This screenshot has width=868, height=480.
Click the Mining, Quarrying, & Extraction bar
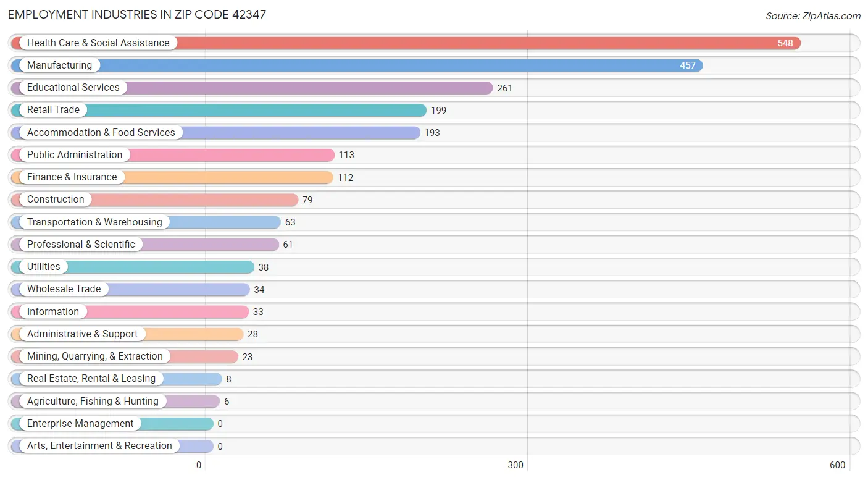(124, 356)
